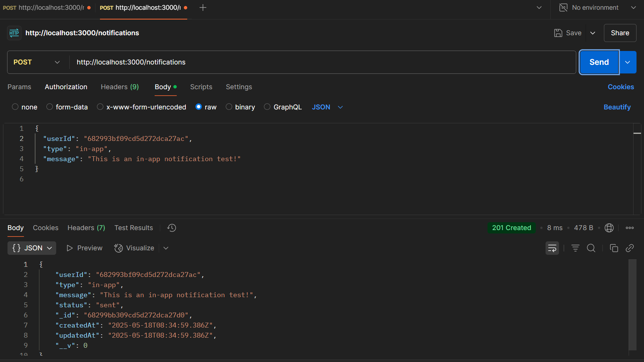Viewport: 644px width, 362px height.
Task: Expand the Save options chevron
Action: [x=593, y=33]
